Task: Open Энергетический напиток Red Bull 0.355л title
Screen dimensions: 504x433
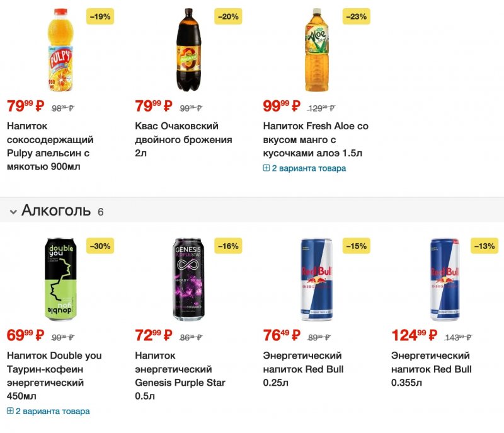Action: coord(431,369)
